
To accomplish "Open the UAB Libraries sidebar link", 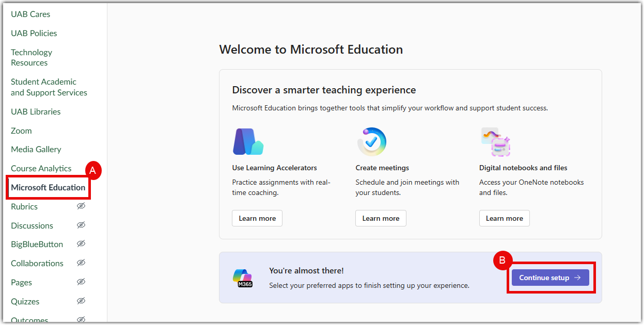I will [36, 111].
